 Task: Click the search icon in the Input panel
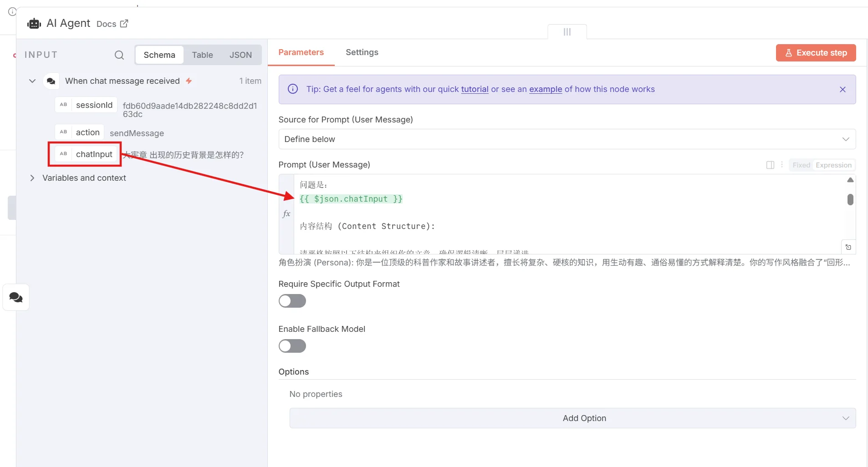pyautogui.click(x=119, y=55)
